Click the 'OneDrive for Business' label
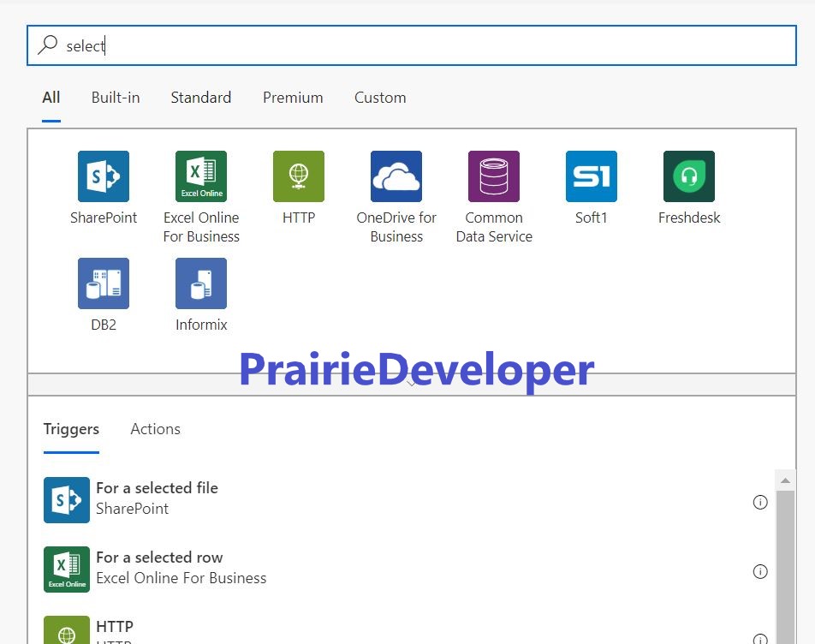Viewport: 815px width, 644px height. 396,227
